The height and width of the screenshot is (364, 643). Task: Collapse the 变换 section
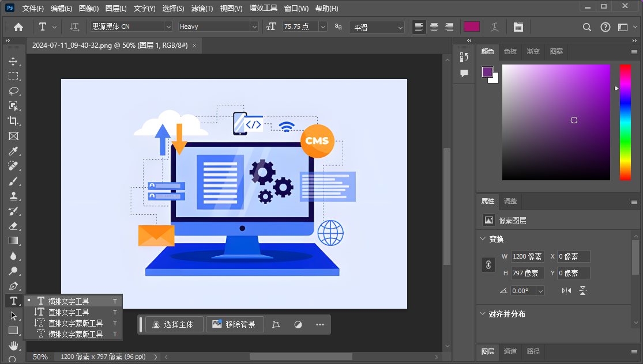pos(483,238)
